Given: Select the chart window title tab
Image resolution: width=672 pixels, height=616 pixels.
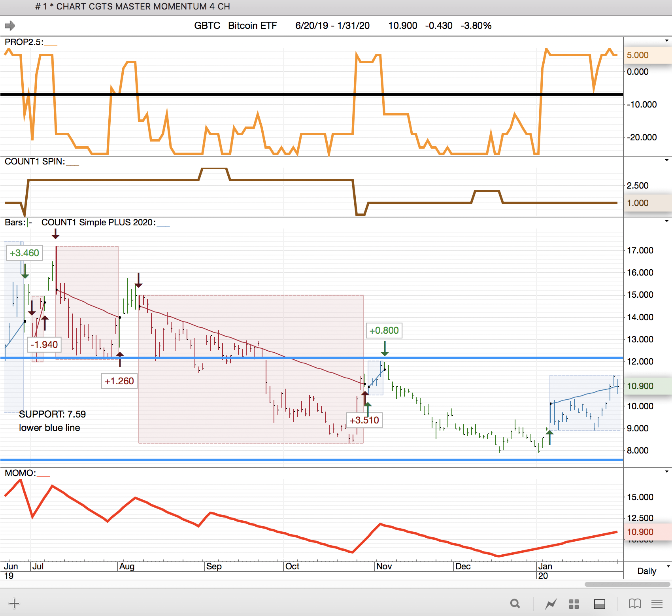Looking at the screenshot, I should (132, 7).
